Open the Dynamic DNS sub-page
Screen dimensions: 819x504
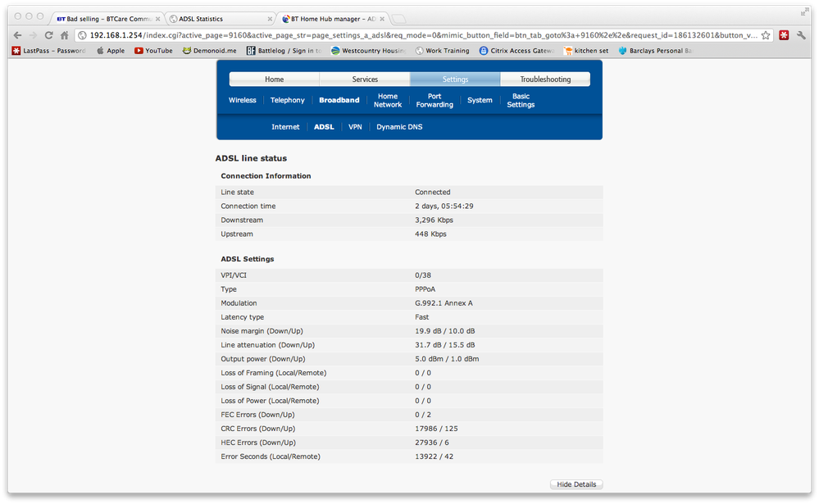click(399, 127)
